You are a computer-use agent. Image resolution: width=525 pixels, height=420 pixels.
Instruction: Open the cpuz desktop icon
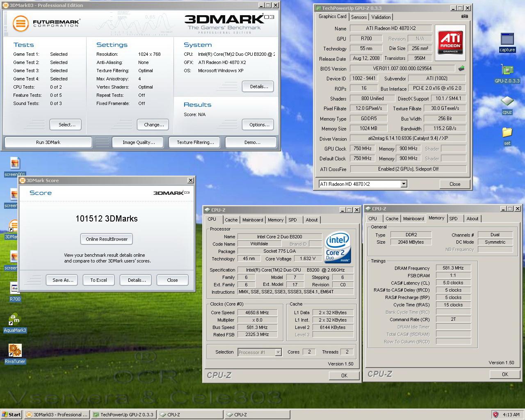click(x=507, y=105)
